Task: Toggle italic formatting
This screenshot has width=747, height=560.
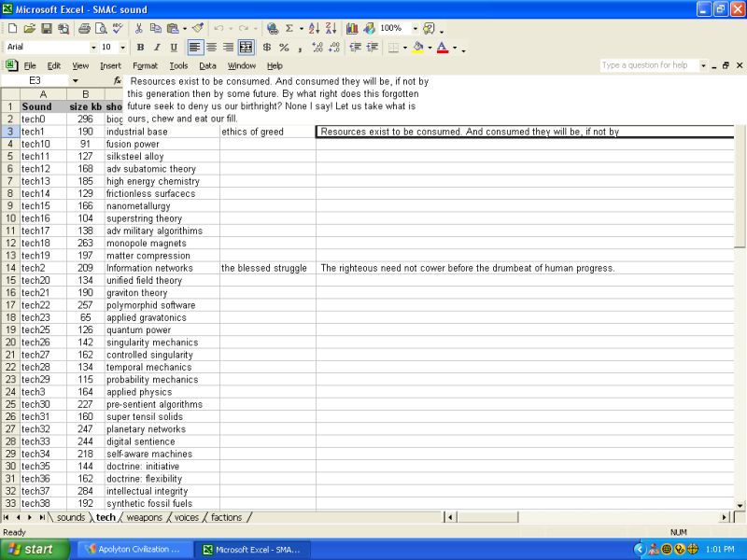Action: click(x=157, y=48)
